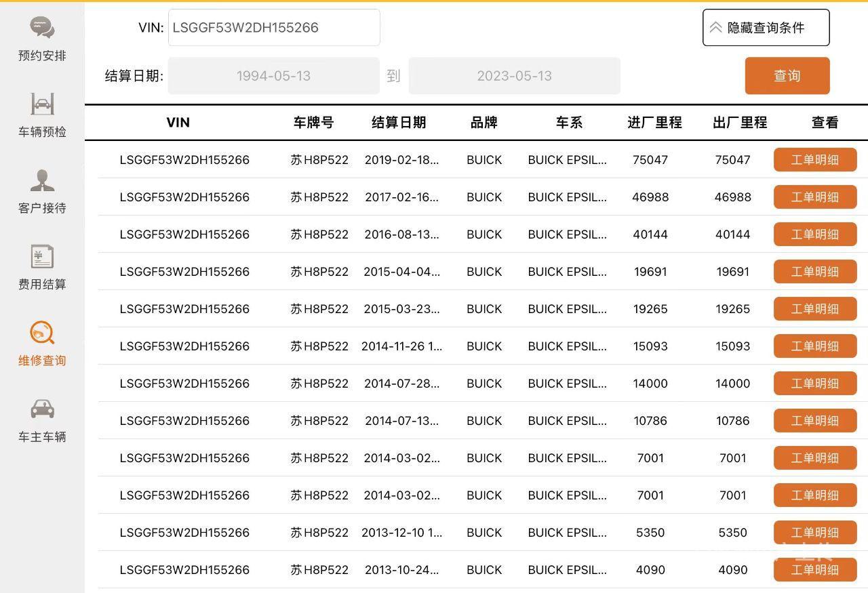This screenshot has height=593, width=868.
Task: Open the 费用结算 invoice icon
Action: [42, 257]
